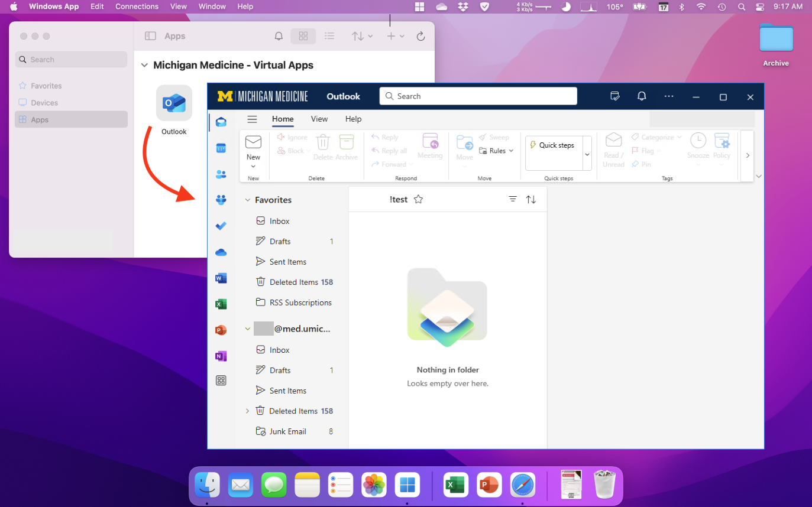Toggle the hamburger navigation pane button

[x=252, y=119]
